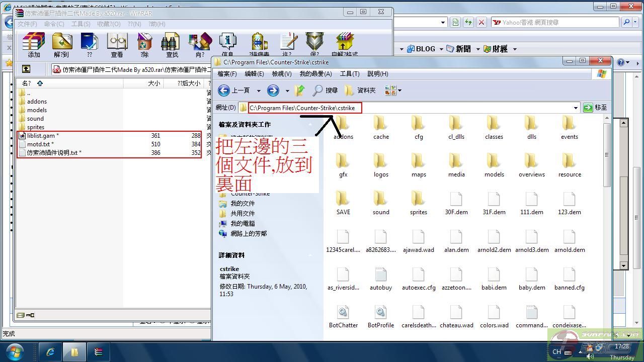Open the WinRAR 文件(F) menu
This screenshot has height=362, width=644.
pos(27,24)
